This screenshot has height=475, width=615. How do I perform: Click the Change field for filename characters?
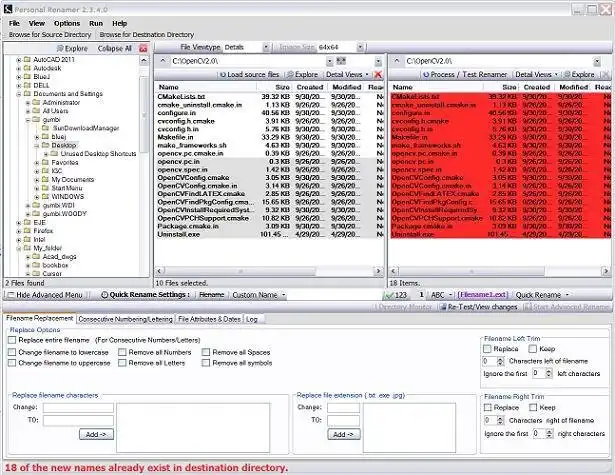coord(78,408)
